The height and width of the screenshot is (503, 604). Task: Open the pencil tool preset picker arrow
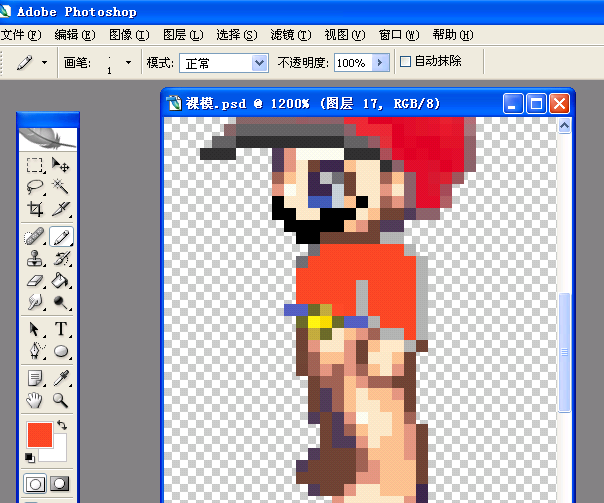pyautogui.click(x=45, y=62)
